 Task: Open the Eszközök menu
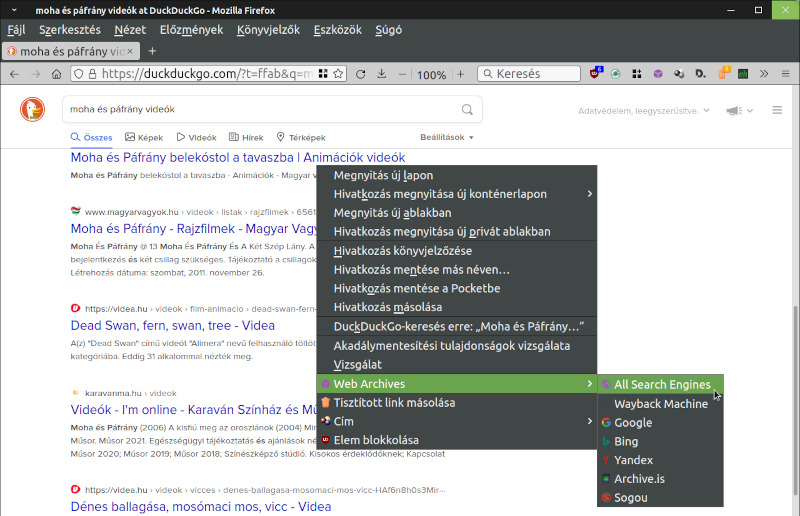tap(338, 30)
